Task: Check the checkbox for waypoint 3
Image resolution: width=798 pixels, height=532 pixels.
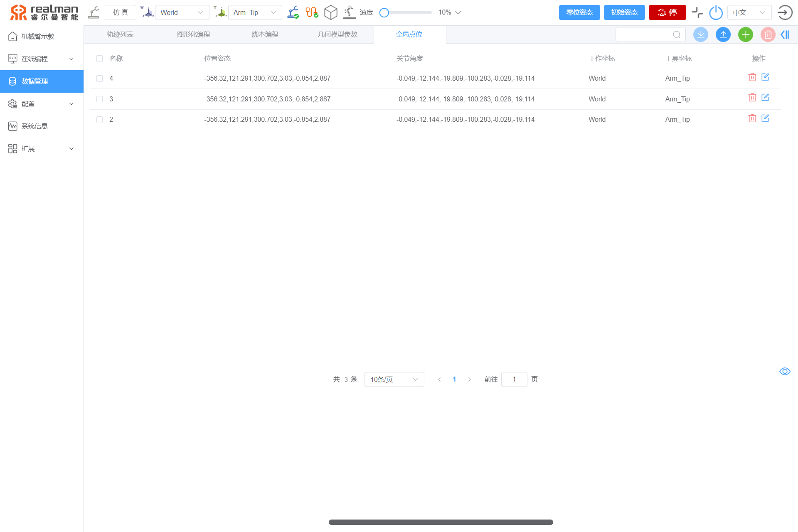Action: point(100,99)
